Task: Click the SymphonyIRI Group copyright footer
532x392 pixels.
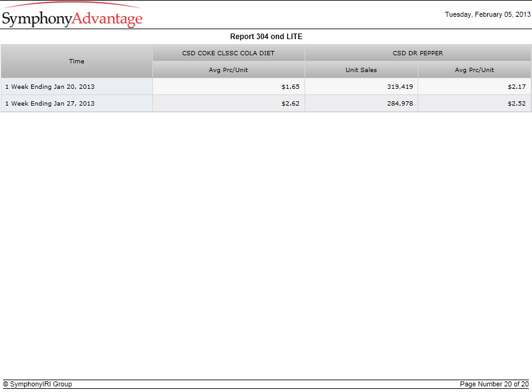Action: [38, 384]
